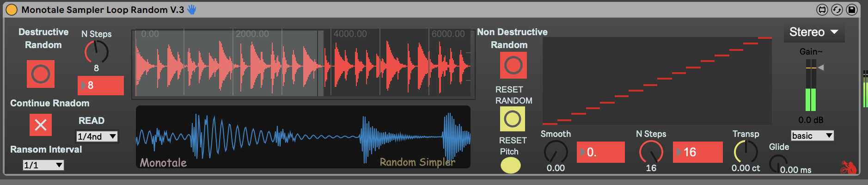Click the Gain level slider handle
The image size is (868, 185).
(x=821, y=68)
